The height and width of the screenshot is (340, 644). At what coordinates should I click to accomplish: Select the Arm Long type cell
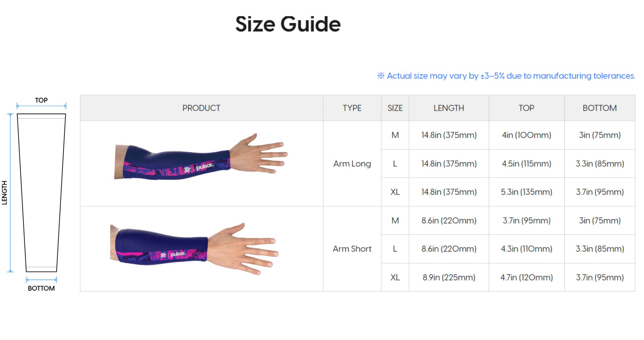coord(352,164)
